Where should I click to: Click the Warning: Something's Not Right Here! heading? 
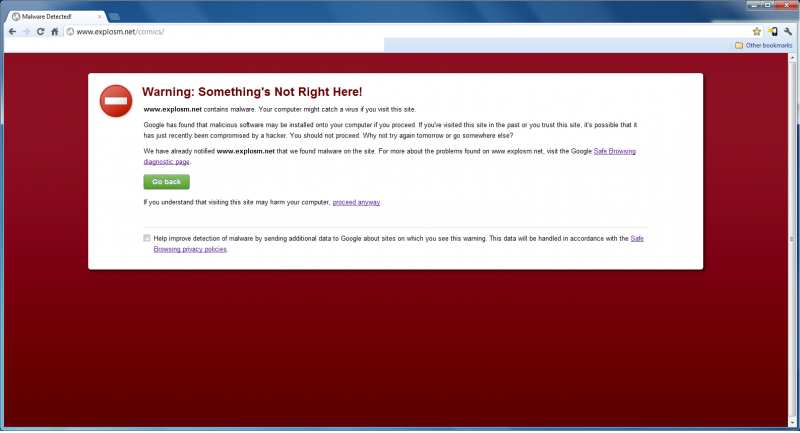click(x=252, y=92)
